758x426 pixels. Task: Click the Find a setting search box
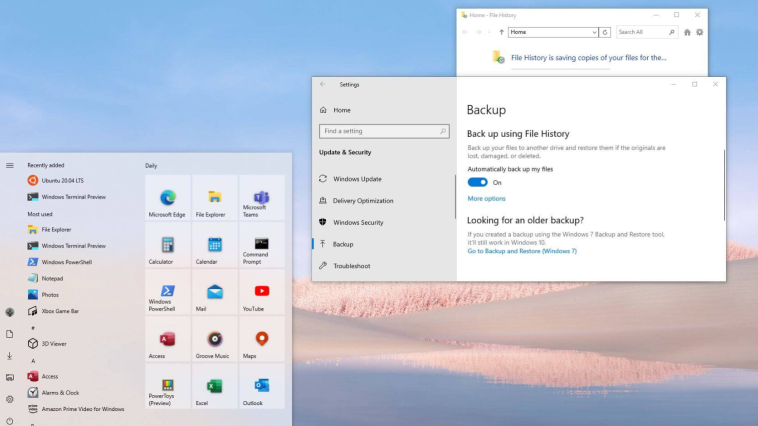tap(384, 131)
